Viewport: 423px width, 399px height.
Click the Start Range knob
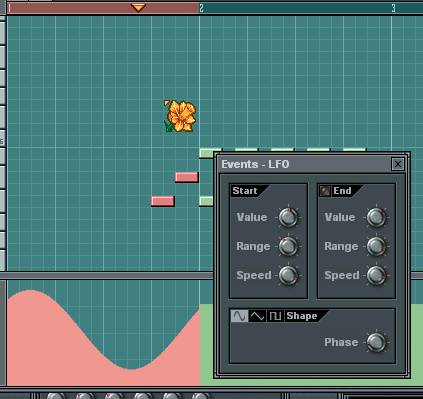pos(288,246)
